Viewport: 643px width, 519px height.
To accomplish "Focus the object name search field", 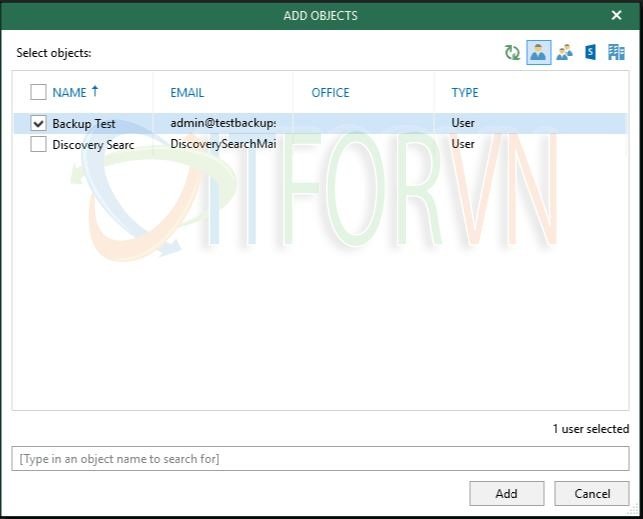I will click(x=320, y=459).
